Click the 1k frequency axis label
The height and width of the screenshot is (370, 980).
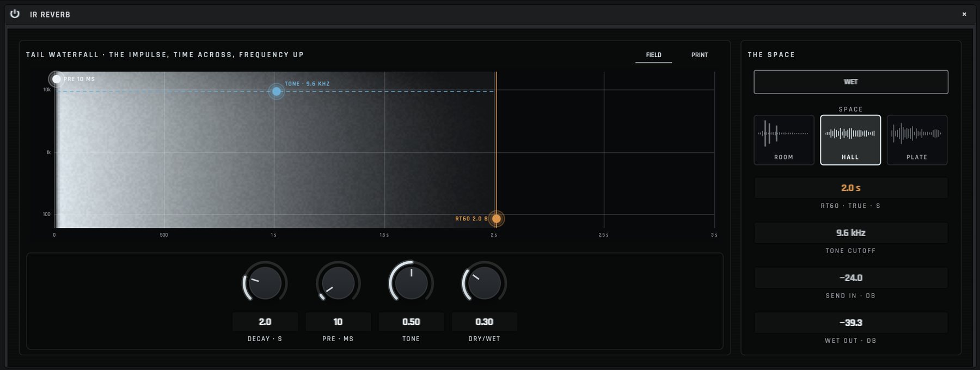pyautogui.click(x=48, y=152)
